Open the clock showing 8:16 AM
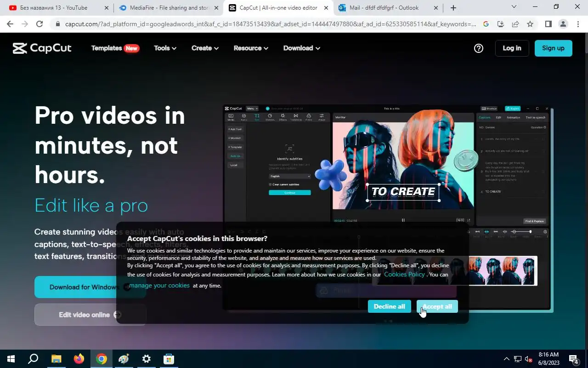This screenshot has height=368, width=588. (x=548, y=359)
